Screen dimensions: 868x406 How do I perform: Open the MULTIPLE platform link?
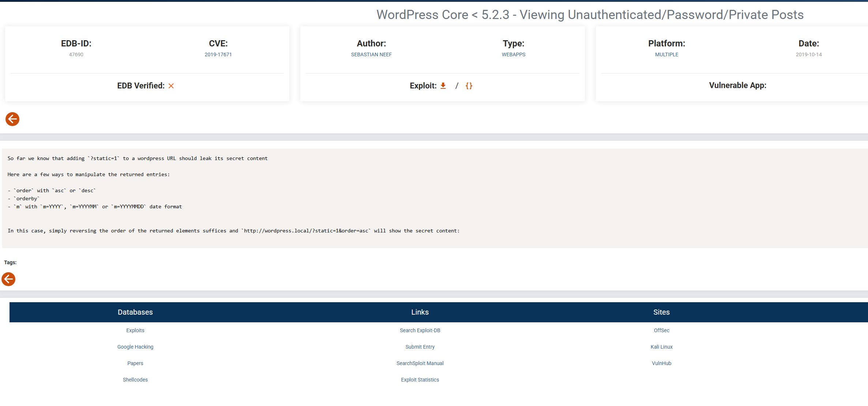(666, 54)
